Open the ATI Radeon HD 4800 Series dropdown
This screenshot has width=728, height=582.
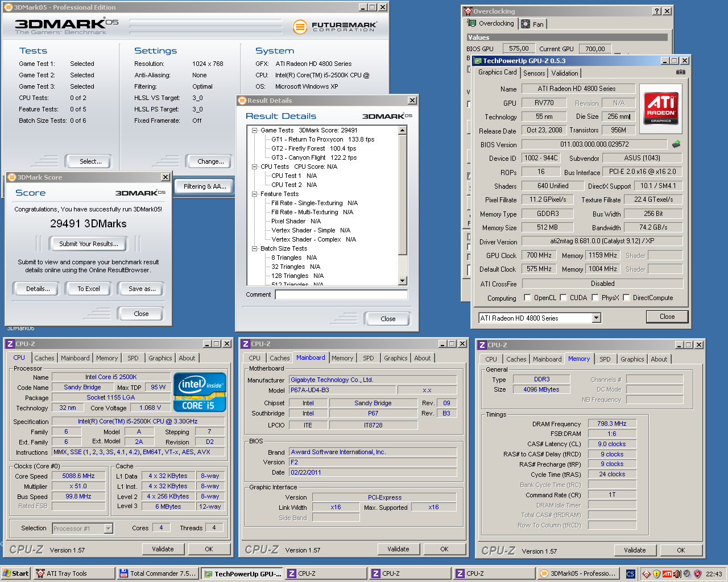click(x=597, y=318)
